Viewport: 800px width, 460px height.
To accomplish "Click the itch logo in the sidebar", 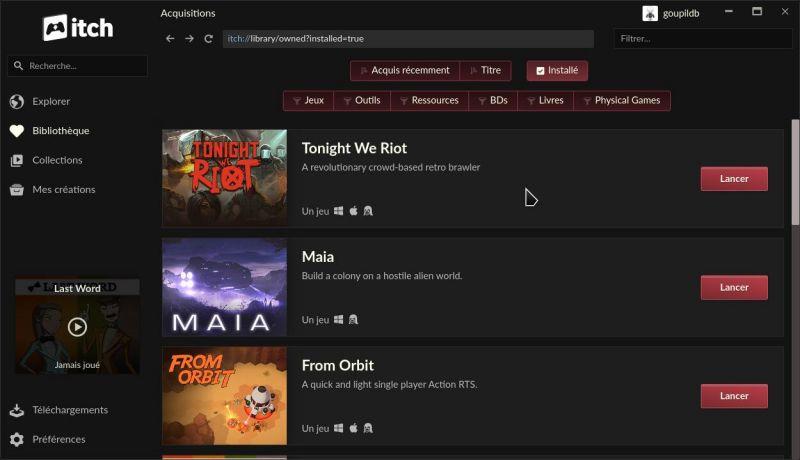I will point(78,28).
